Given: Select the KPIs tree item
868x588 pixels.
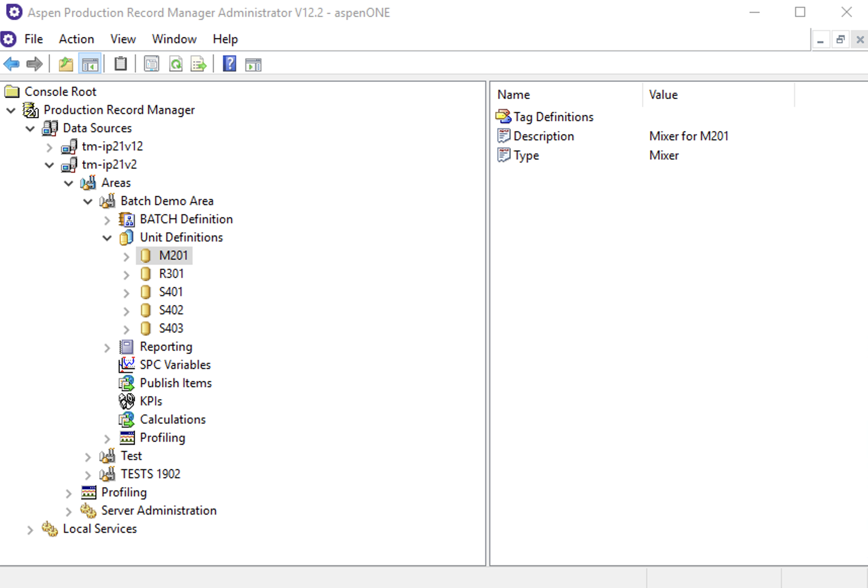Looking at the screenshot, I should pyautogui.click(x=151, y=401).
